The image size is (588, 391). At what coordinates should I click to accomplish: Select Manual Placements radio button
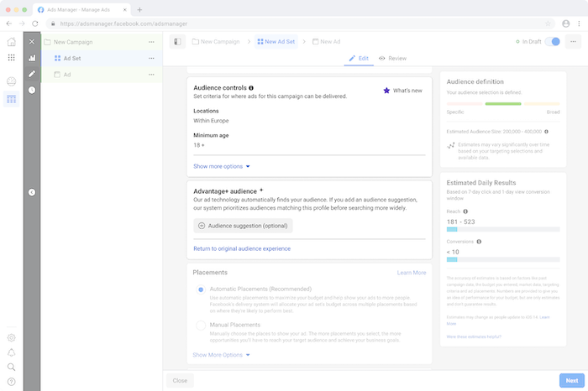pyautogui.click(x=201, y=325)
